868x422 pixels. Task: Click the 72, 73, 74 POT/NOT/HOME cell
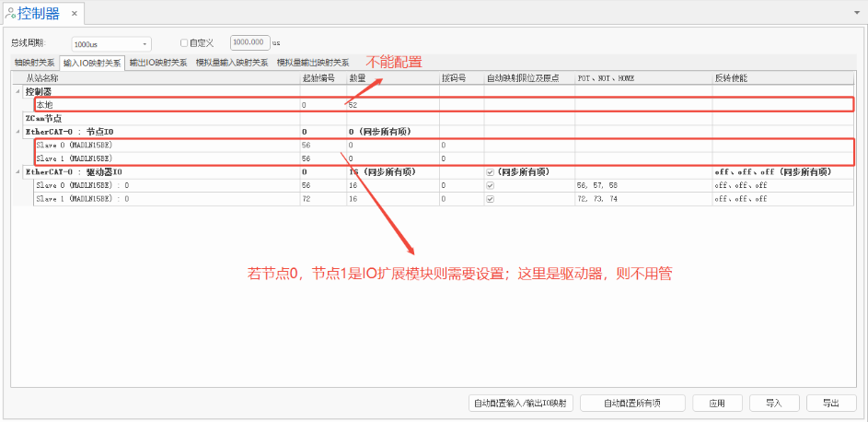click(643, 199)
